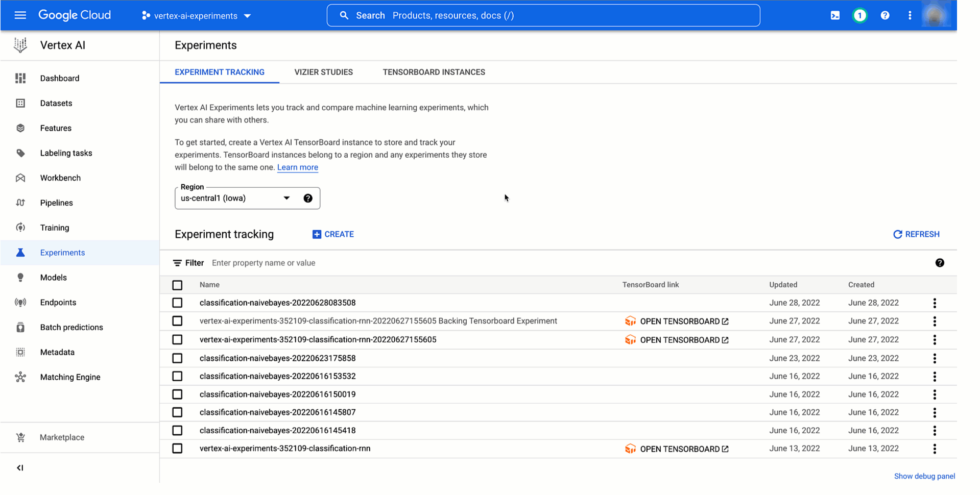The width and height of the screenshot is (980, 495).
Task: Open TensorBoard for the classification-rnn row dated June 13
Action: [677, 449]
